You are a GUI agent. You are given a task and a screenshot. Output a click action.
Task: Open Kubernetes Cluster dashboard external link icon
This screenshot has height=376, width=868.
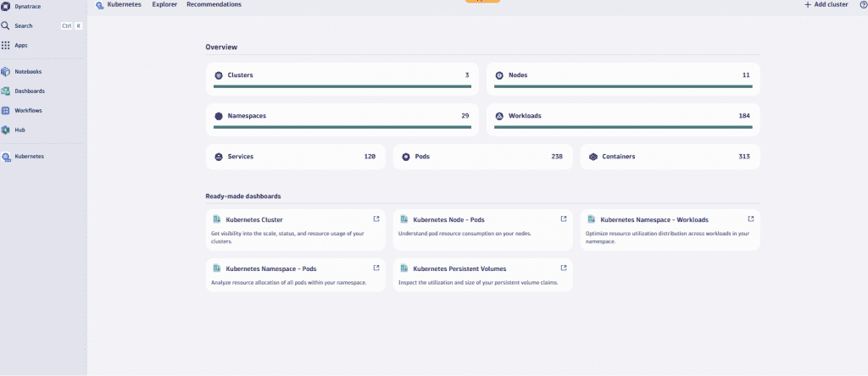tap(376, 219)
